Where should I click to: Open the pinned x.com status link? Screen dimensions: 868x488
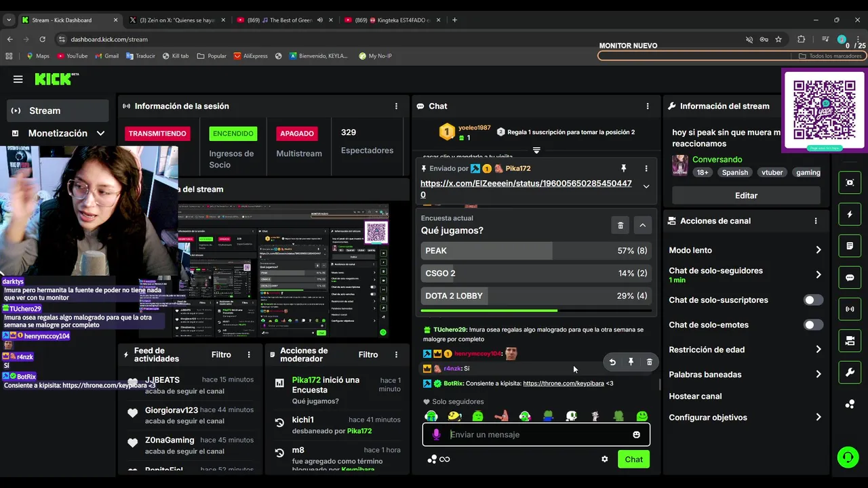(526, 189)
